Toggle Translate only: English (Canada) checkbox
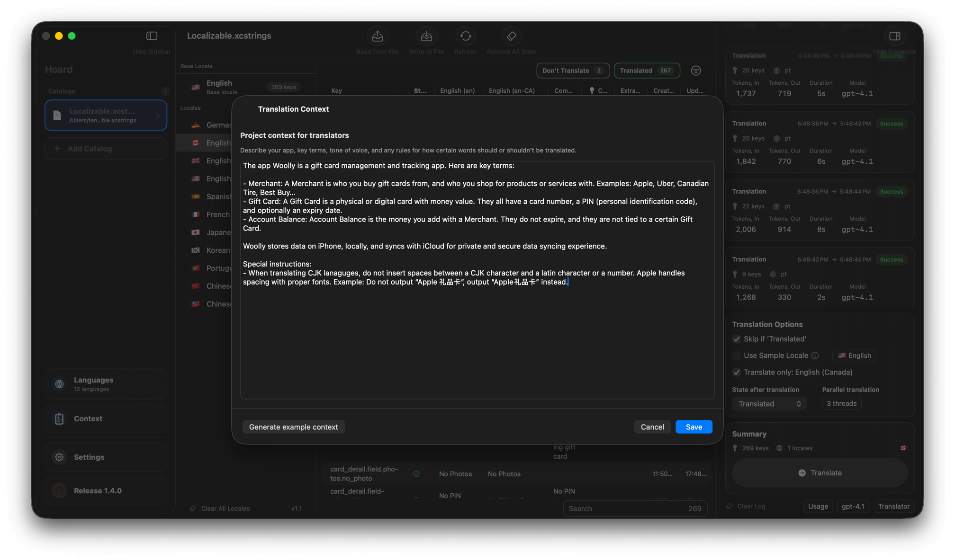This screenshot has height=560, width=955. point(736,373)
